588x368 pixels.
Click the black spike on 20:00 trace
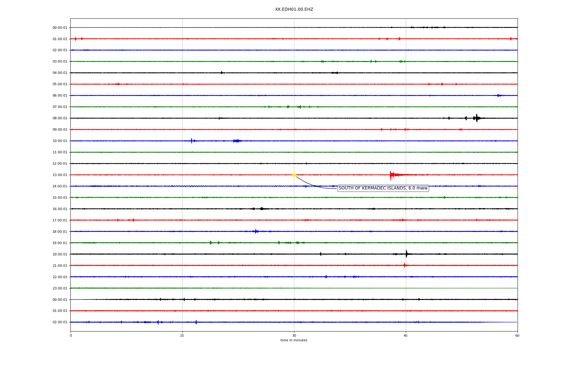[x=406, y=254]
